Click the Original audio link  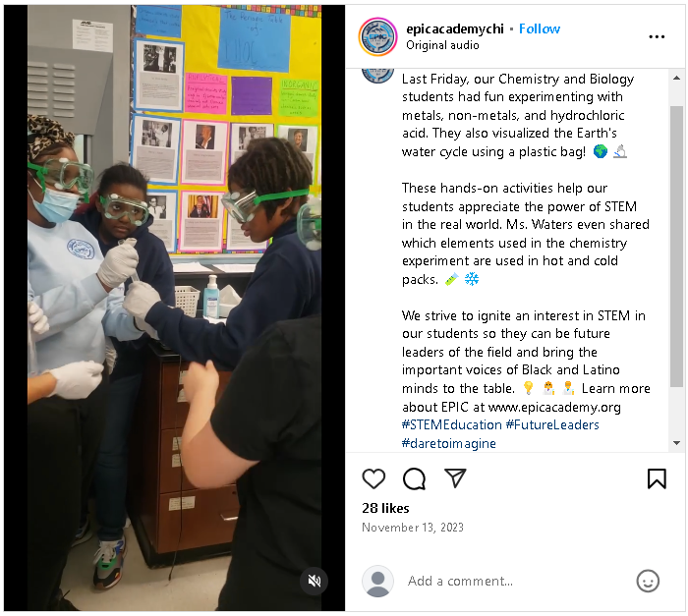442,45
